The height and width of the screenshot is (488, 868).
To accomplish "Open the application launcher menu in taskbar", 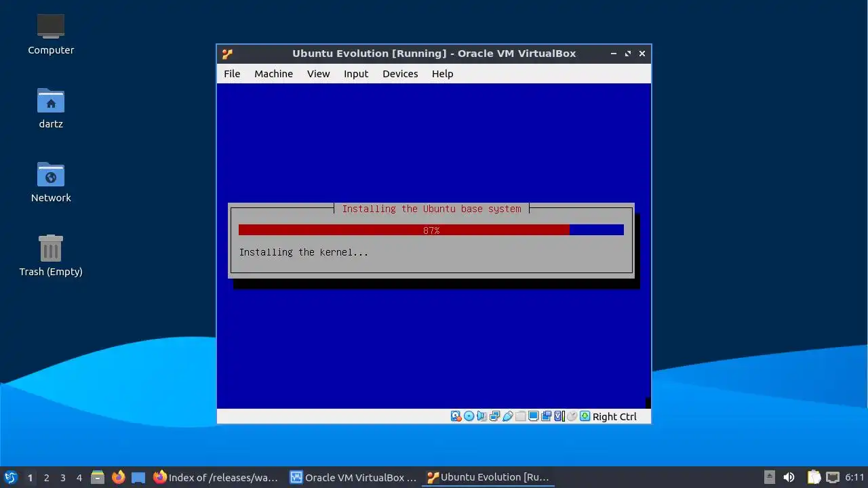I will (11, 477).
